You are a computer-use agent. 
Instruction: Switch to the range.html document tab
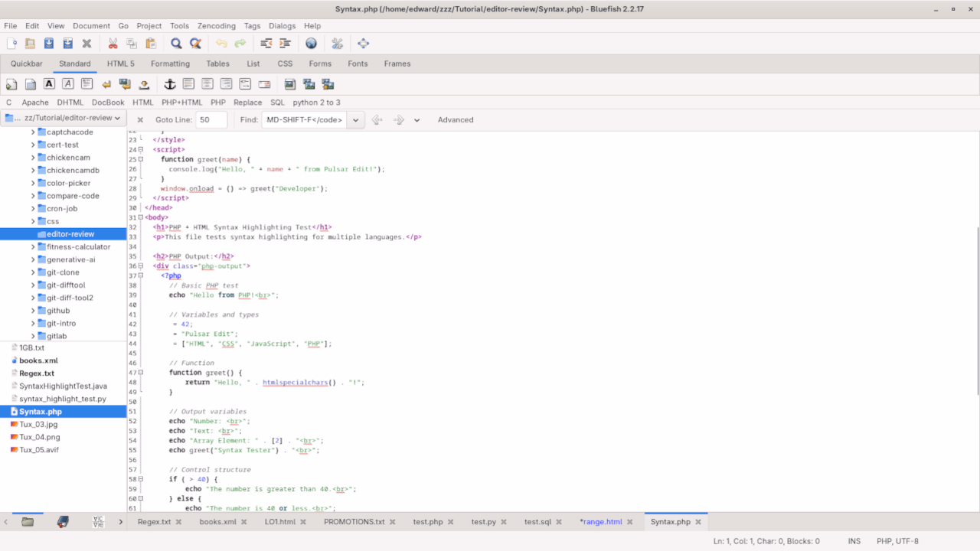point(601,522)
